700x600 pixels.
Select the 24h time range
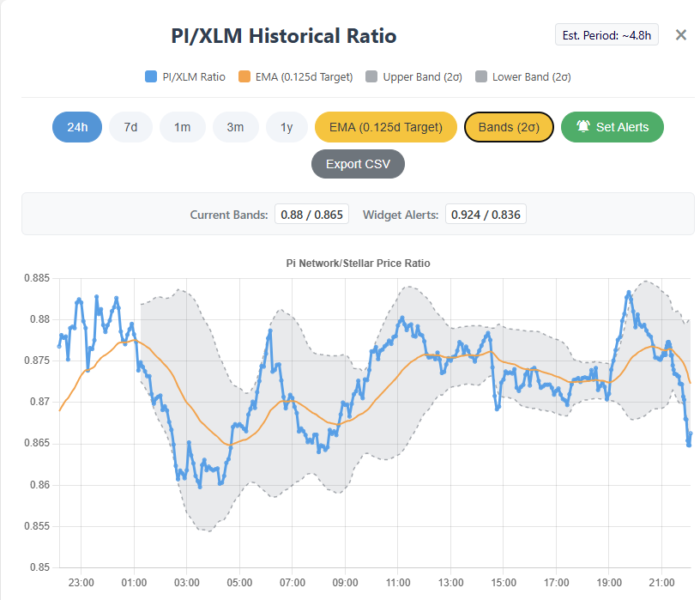76,126
